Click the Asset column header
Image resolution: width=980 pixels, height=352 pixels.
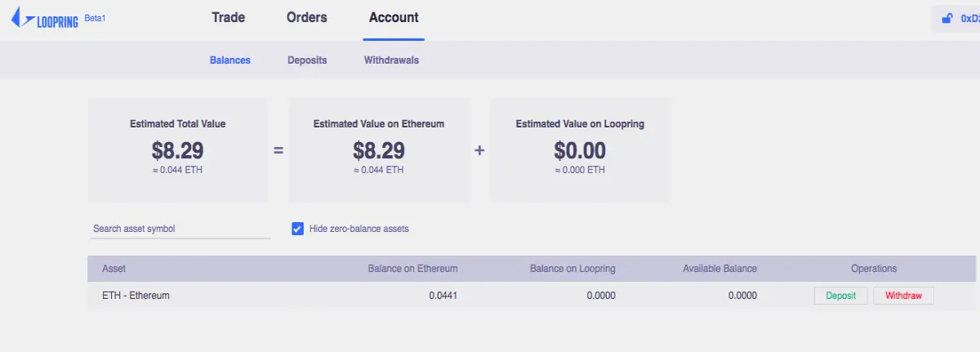click(x=114, y=269)
